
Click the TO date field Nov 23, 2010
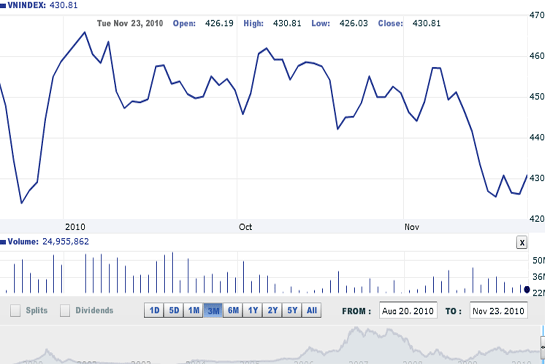pos(498,311)
